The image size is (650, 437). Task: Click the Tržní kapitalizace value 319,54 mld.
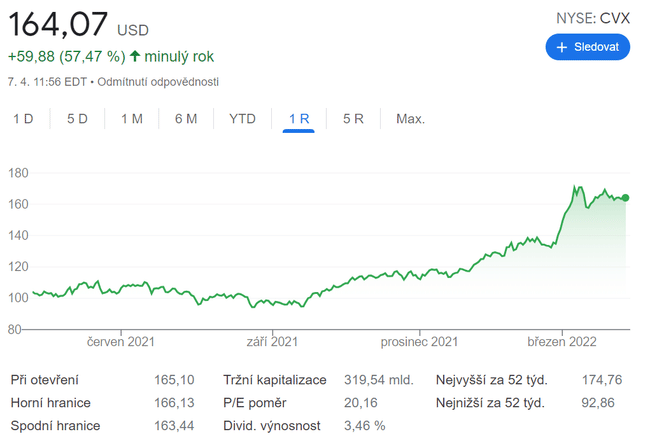pos(378,380)
